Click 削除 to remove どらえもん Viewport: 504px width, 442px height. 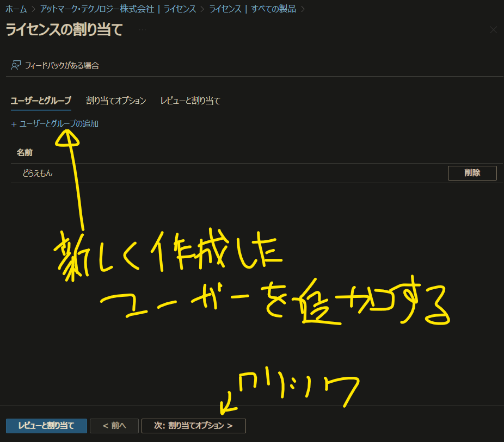(x=472, y=173)
